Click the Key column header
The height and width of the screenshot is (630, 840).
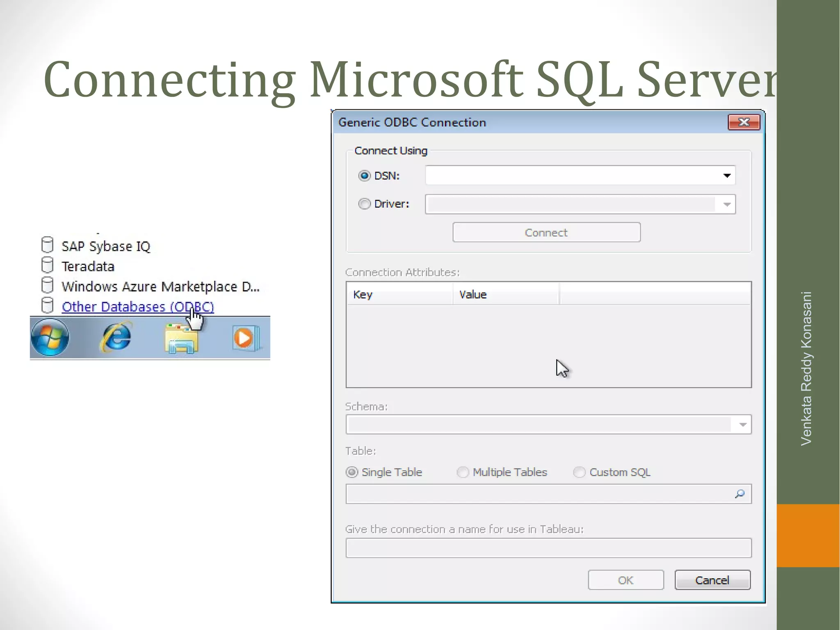[400, 294]
